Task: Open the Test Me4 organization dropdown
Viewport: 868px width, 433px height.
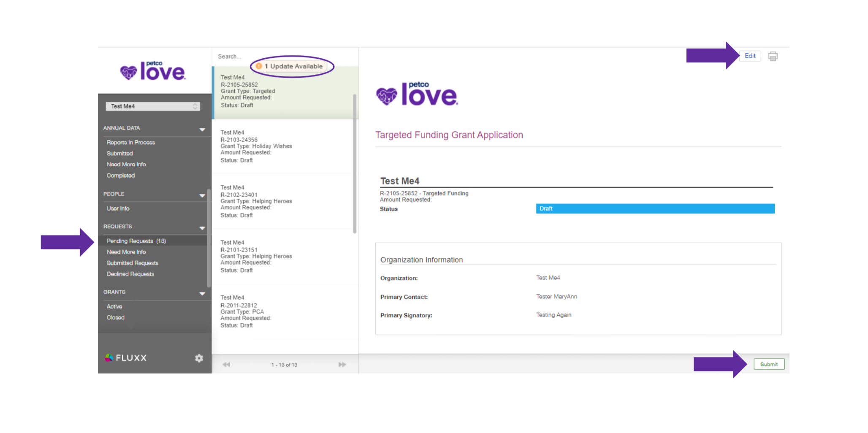Action: tap(153, 106)
